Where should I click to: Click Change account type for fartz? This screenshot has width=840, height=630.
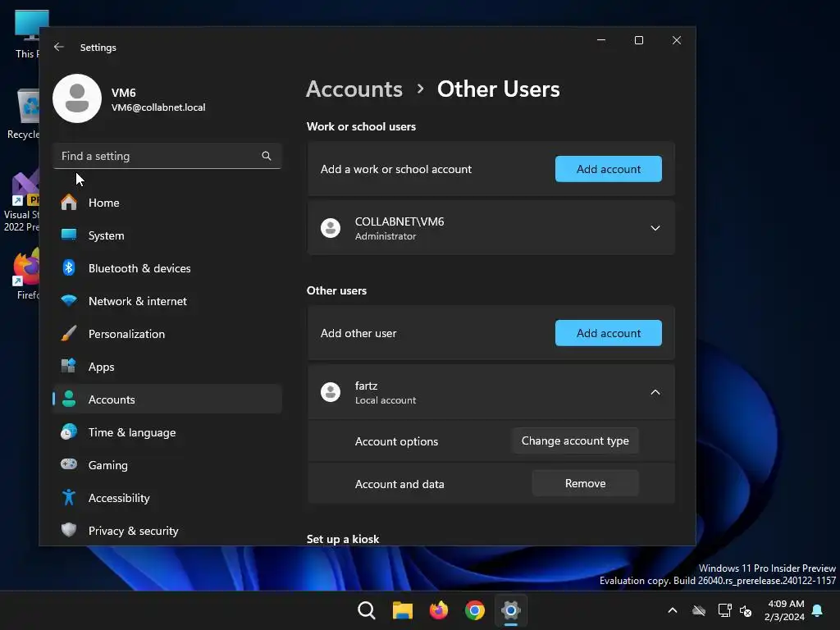575,441
